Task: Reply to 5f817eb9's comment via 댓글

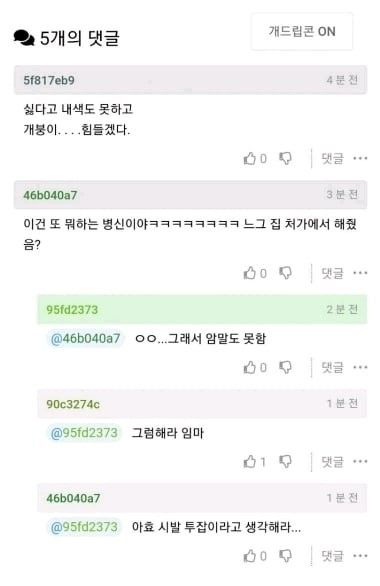Action: point(332,158)
